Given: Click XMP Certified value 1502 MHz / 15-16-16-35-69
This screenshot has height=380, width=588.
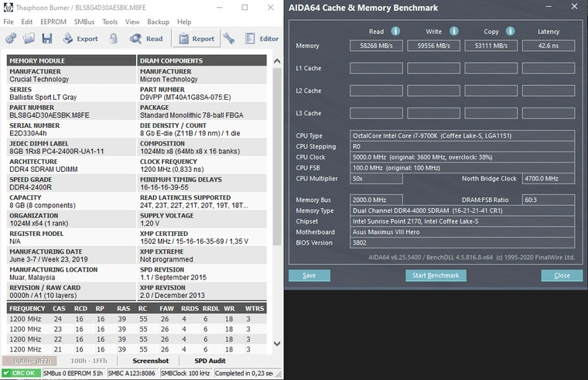Looking at the screenshot, I should (194, 241).
